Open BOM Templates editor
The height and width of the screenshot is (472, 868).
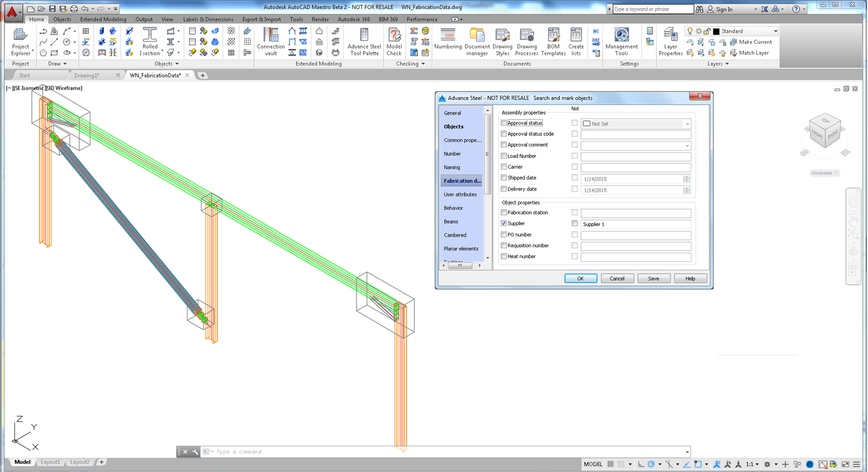click(x=553, y=42)
